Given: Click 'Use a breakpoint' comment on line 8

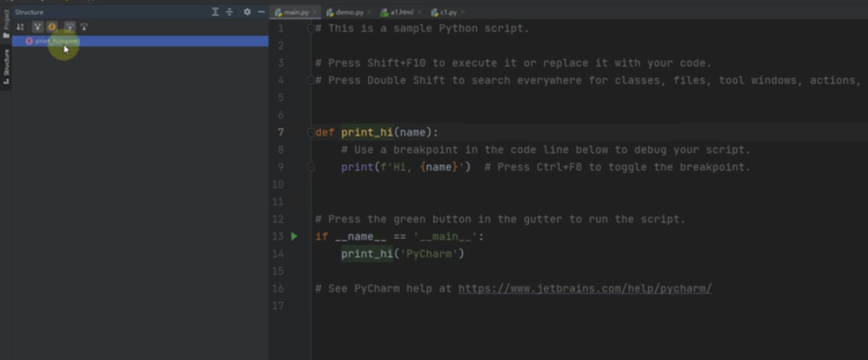Looking at the screenshot, I should click(546, 150).
